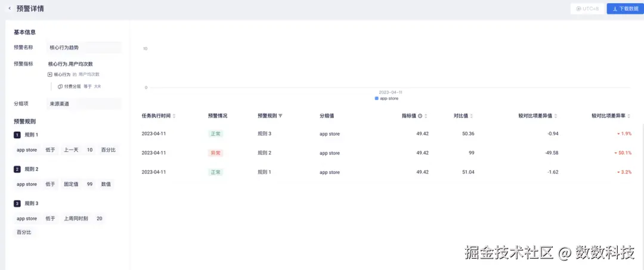Click the 核心行为 event icon in 预警指标
The width and height of the screenshot is (644, 270).
tap(50, 75)
